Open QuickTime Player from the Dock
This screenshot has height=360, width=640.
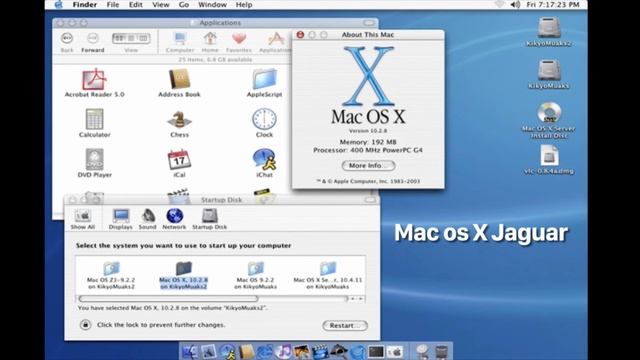[358, 351]
